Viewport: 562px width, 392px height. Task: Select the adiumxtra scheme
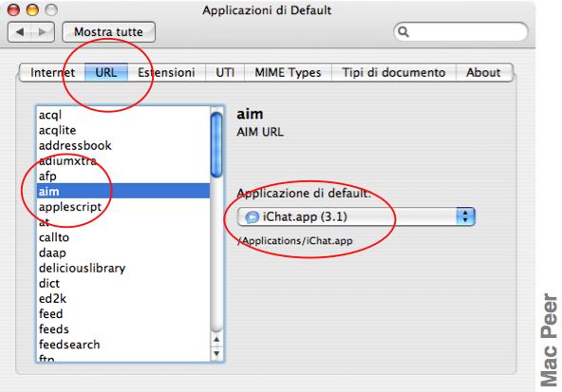(123, 160)
